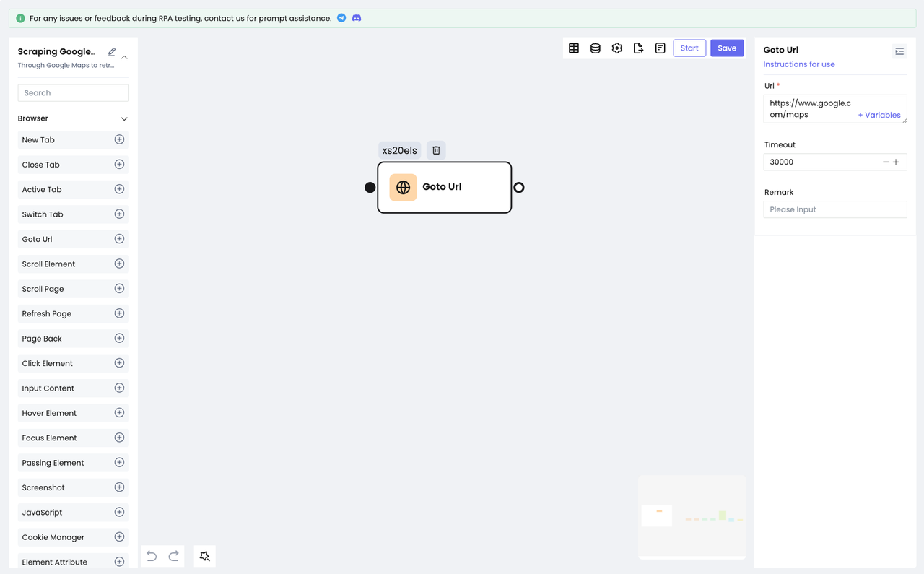Open the table grid icon in toolbar

[x=574, y=48]
